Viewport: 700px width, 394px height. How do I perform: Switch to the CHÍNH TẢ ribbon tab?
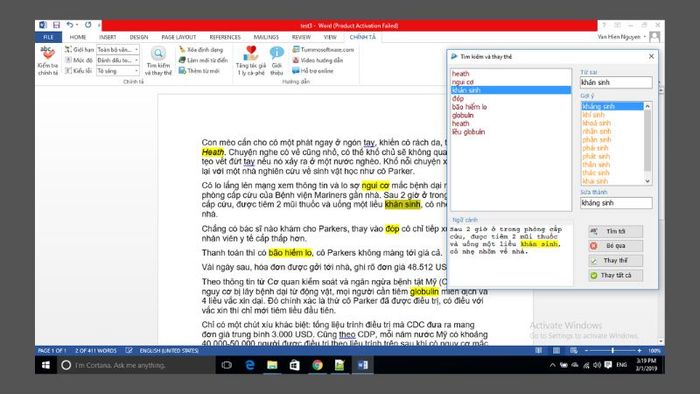(362, 37)
